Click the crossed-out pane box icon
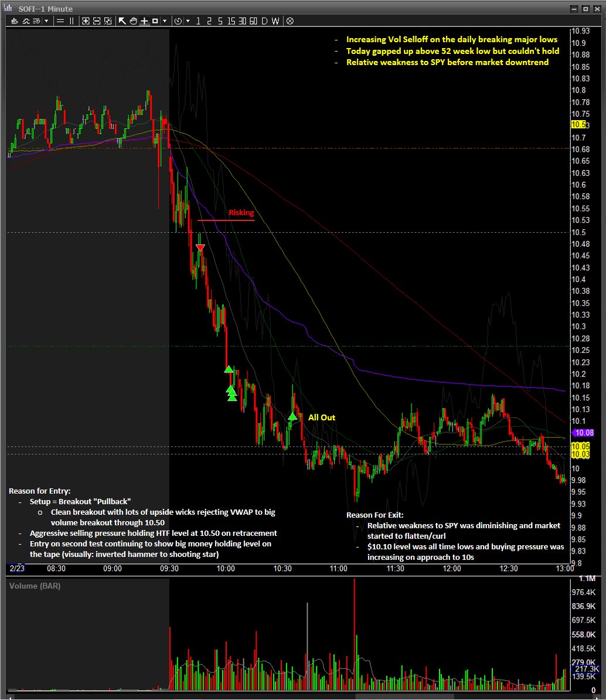 [108, 21]
